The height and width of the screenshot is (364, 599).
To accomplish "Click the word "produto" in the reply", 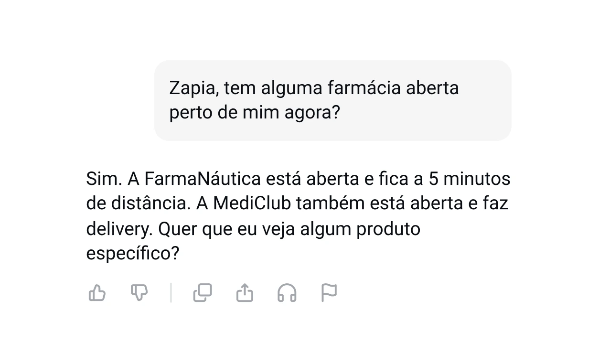I will (388, 229).
